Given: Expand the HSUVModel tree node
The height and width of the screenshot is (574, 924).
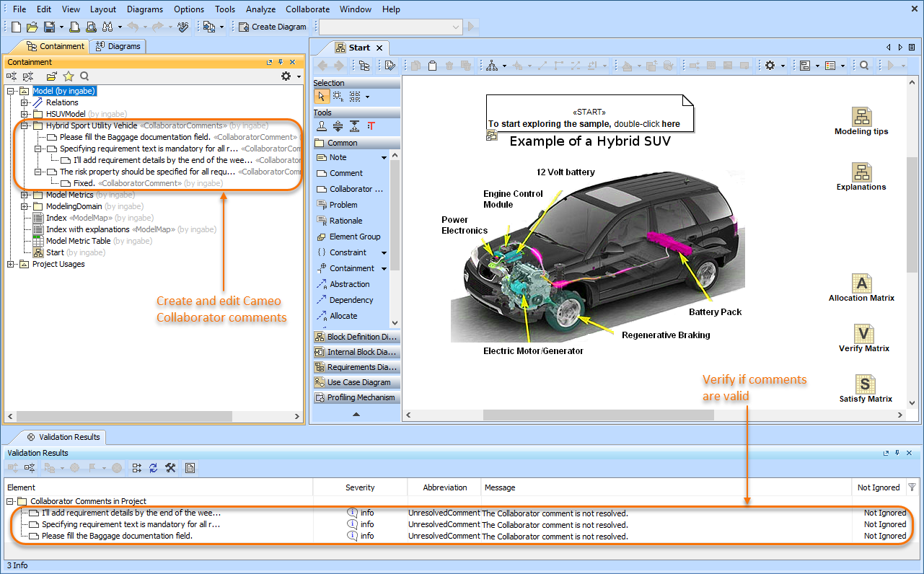Looking at the screenshot, I should 25,114.
